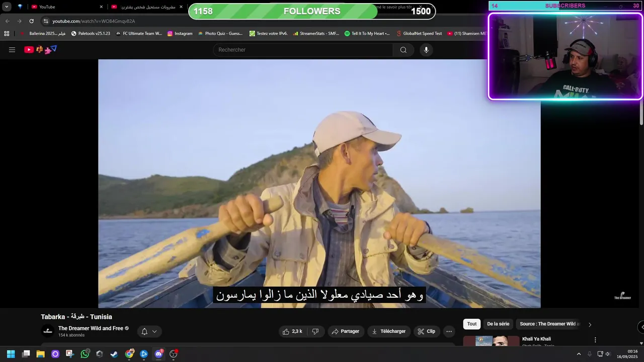The image size is (644, 362).
Task: Open the blue Connect app on taskbar
Action: [144, 354]
